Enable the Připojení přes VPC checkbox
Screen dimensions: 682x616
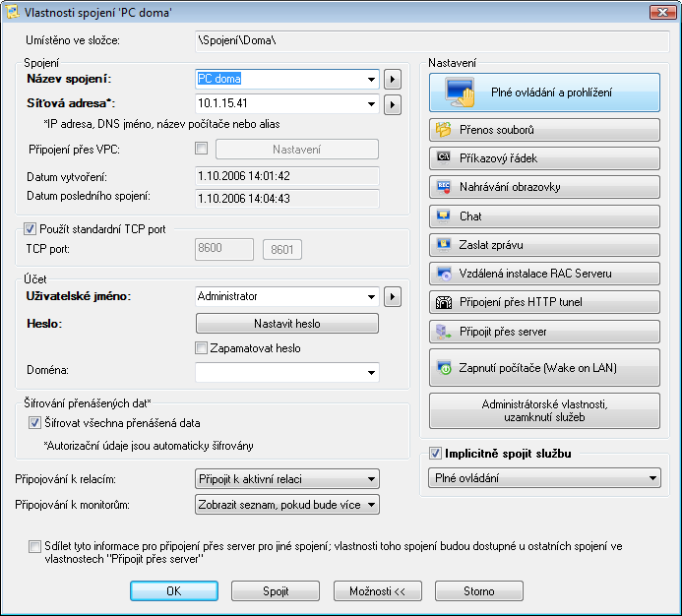202,149
